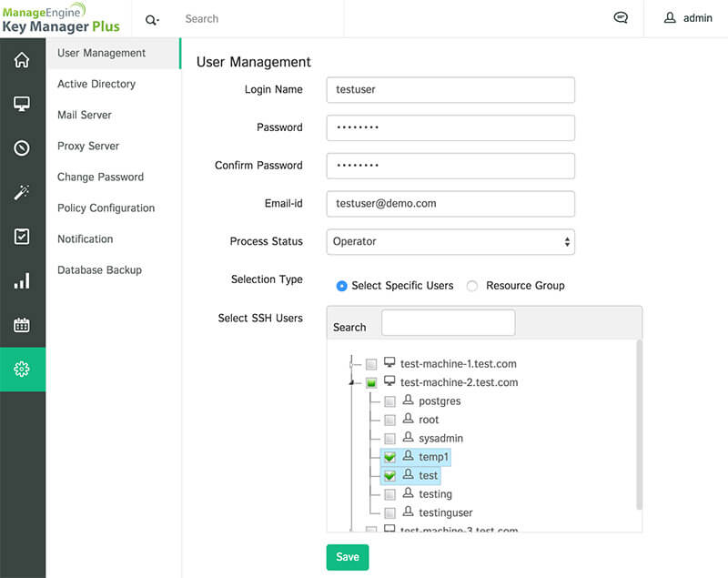Open the Active Directory menu item
Viewport: 728px width, 578px height.
pos(96,84)
